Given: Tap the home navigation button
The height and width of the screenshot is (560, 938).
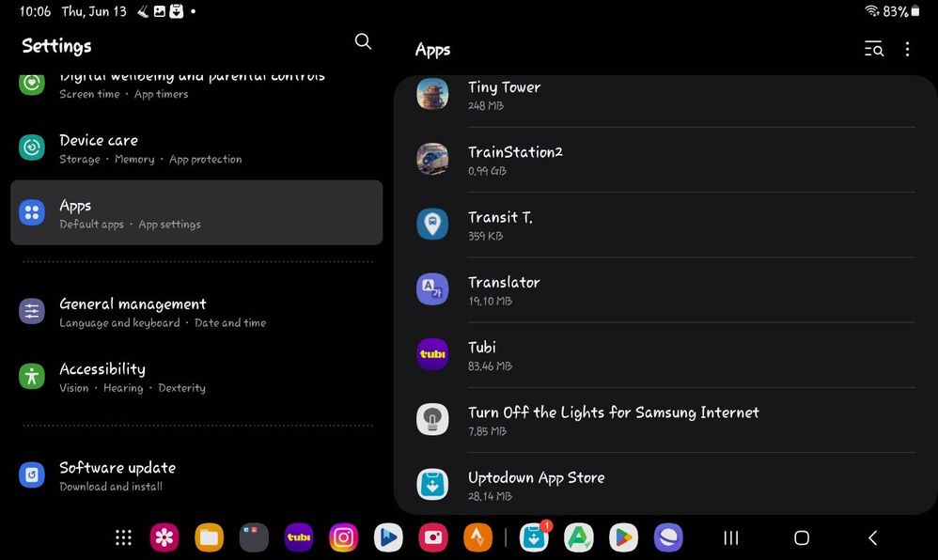Looking at the screenshot, I should coord(802,537).
